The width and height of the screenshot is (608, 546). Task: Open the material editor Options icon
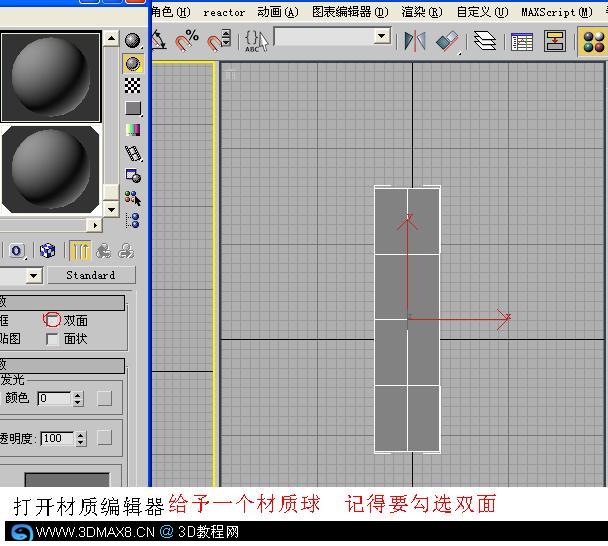(133, 176)
